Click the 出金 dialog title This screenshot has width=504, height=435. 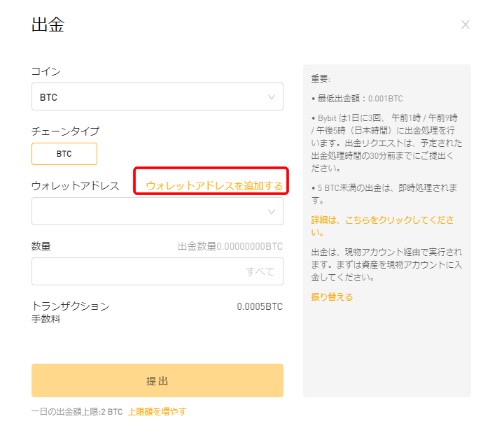point(48,24)
